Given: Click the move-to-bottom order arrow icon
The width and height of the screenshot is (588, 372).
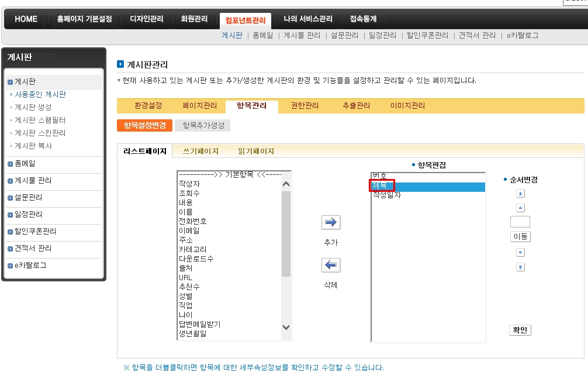Looking at the screenshot, I should coord(520,267).
